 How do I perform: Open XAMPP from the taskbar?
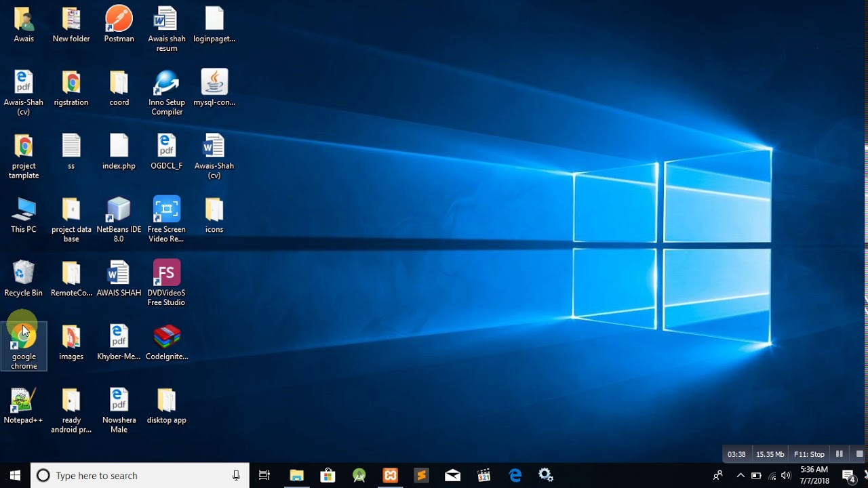click(391, 475)
